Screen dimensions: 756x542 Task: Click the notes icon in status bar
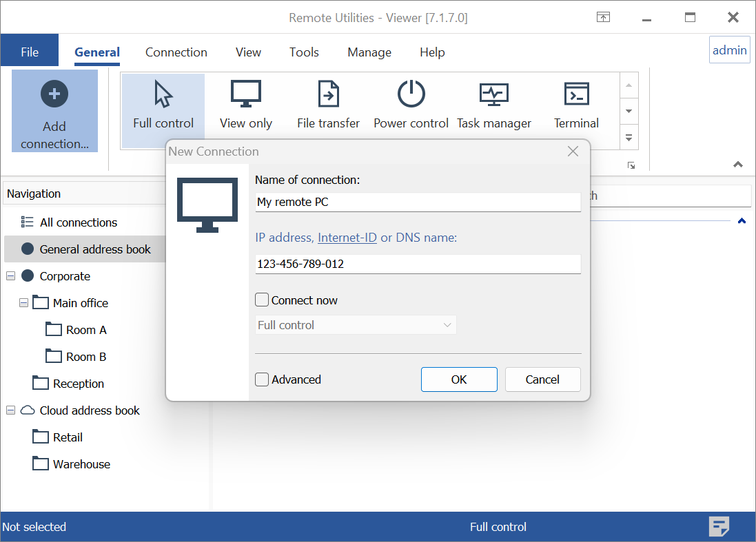coord(719,527)
